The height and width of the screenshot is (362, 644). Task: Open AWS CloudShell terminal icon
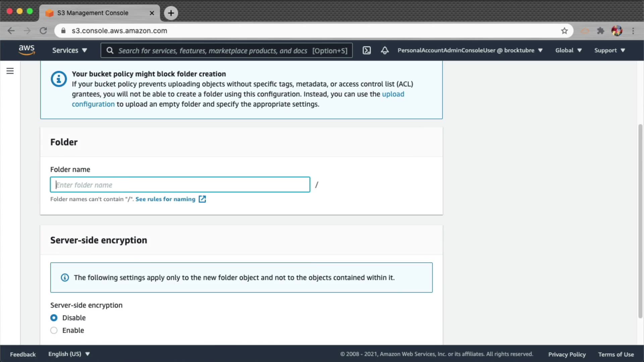pyautogui.click(x=367, y=50)
